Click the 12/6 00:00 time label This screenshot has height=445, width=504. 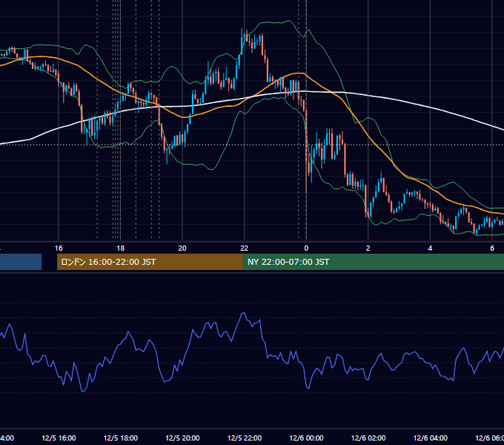pyautogui.click(x=306, y=438)
